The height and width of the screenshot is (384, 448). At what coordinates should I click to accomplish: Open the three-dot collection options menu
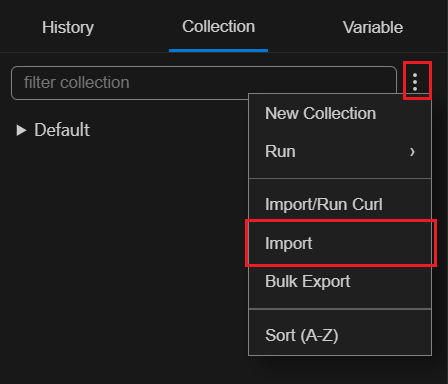click(x=415, y=82)
